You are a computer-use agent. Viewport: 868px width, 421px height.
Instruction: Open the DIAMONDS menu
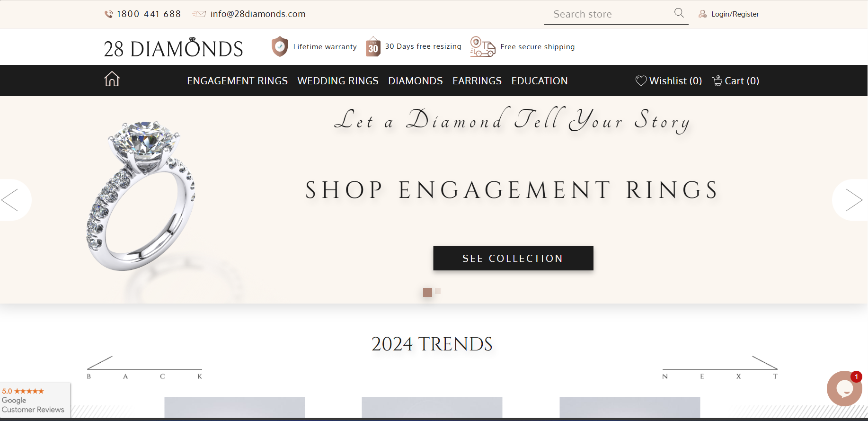coord(416,81)
